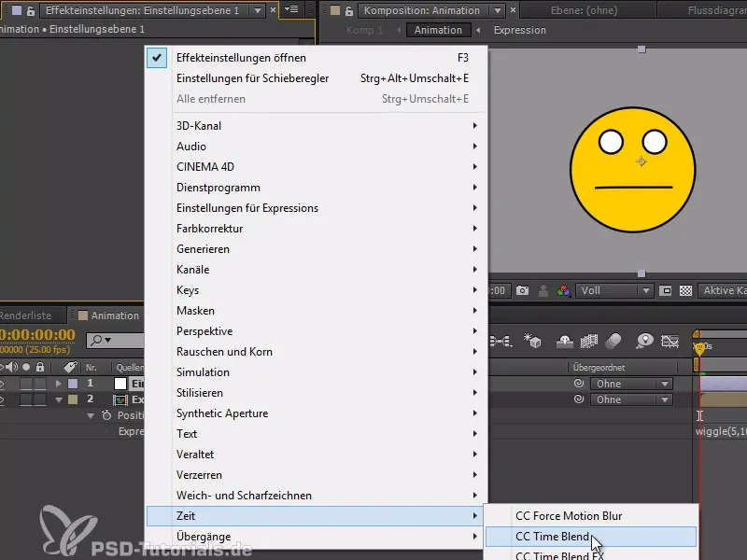Viewport: 747px width, 560px height.
Task: Click the audio speaker column icon
Action: click(11, 367)
